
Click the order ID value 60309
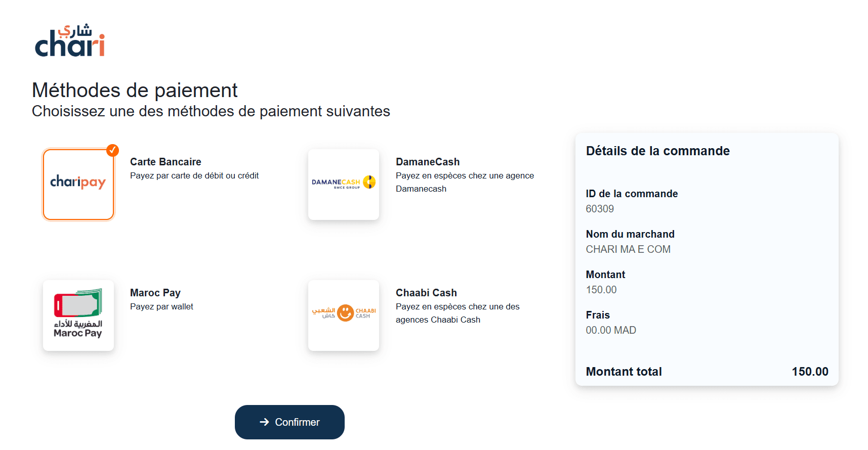point(600,208)
